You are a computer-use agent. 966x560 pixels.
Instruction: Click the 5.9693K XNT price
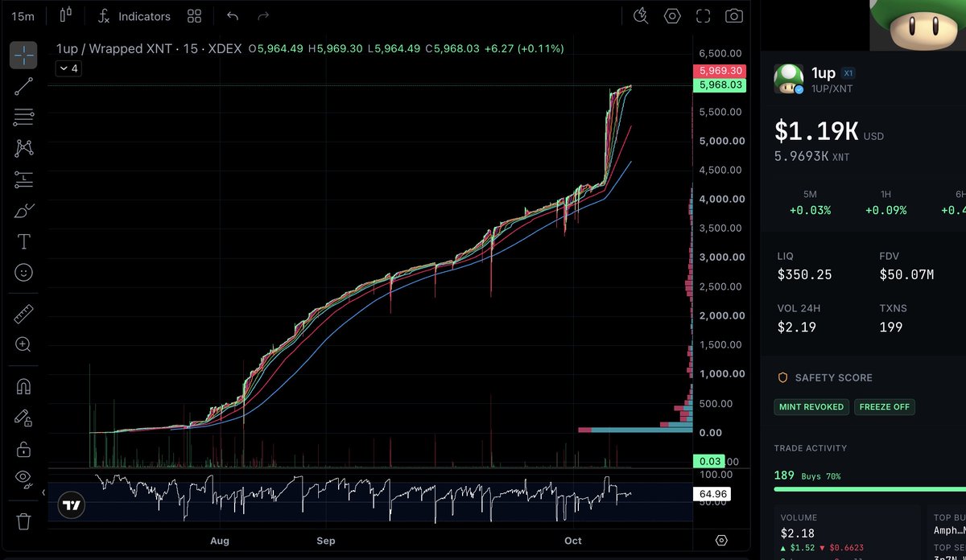(x=811, y=155)
